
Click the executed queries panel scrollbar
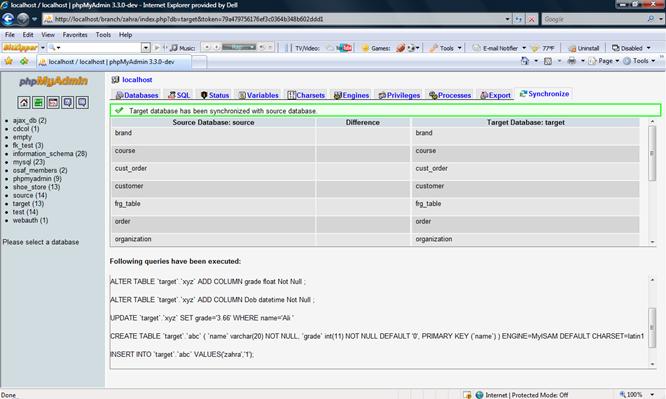click(652, 322)
